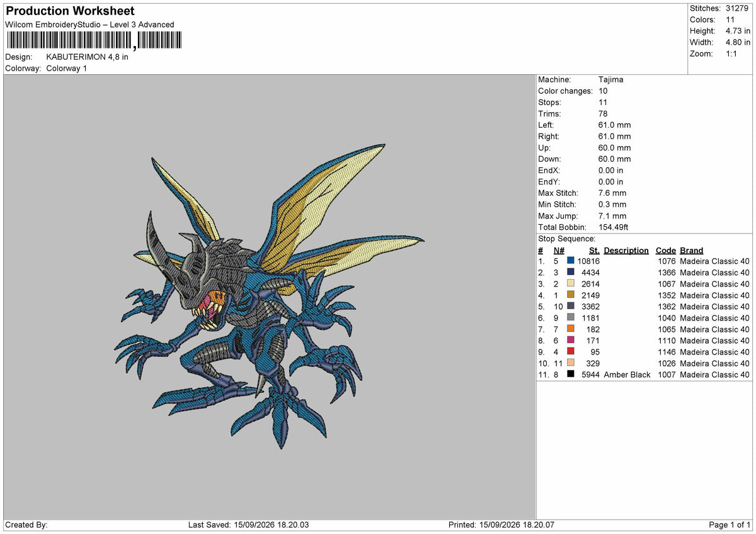Click the trims value '78'
This screenshot has height=534, width=756.
[x=604, y=114]
